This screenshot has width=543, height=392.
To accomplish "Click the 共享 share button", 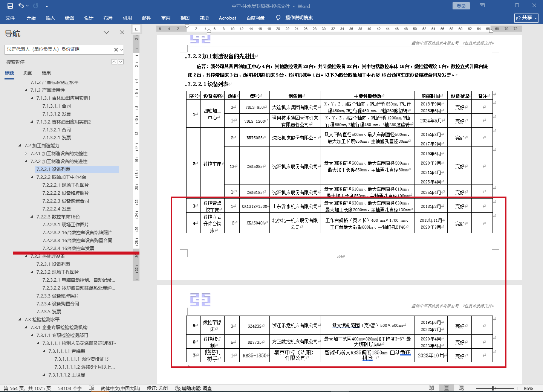I will (x=526, y=18).
